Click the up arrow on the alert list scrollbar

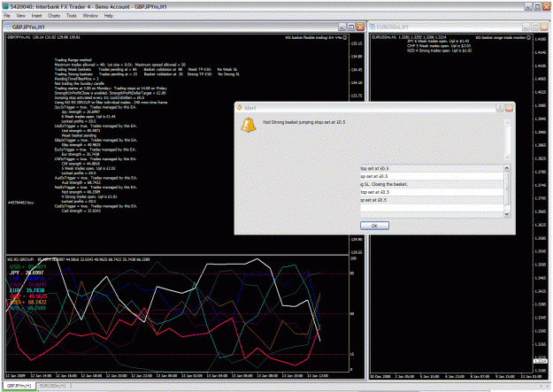pos(507,168)
